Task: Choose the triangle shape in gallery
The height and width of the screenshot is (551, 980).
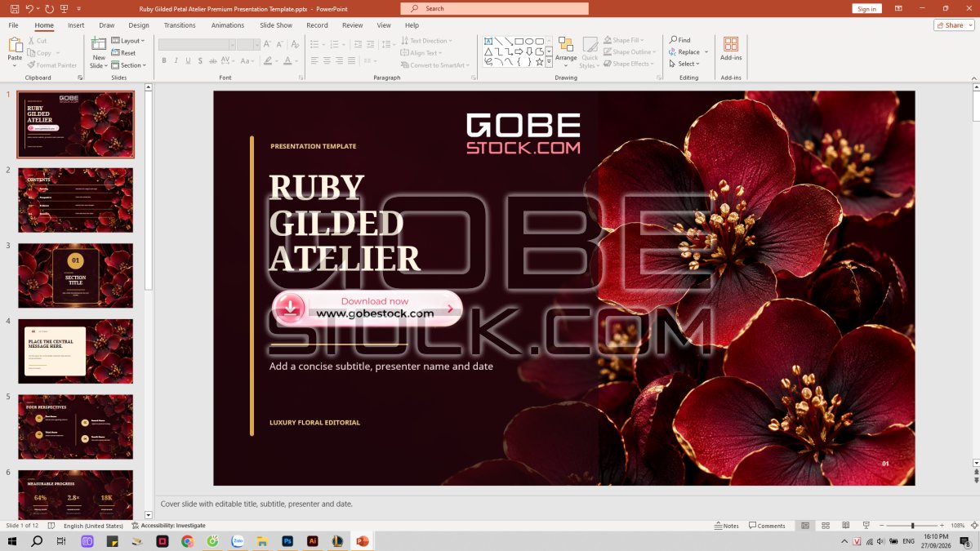Action: point(488,51)
